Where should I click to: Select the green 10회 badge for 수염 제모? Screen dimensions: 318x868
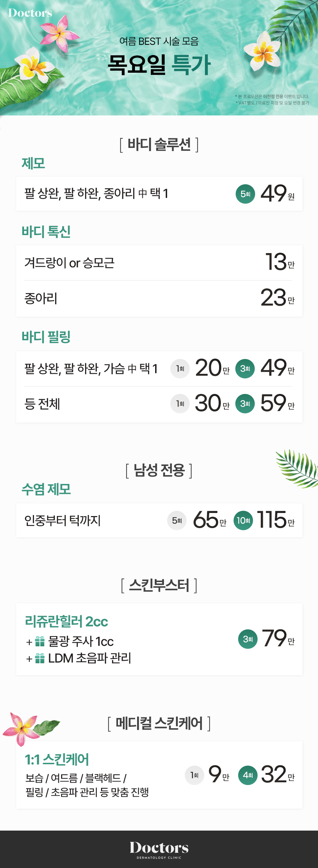click(x=243, y=520)
